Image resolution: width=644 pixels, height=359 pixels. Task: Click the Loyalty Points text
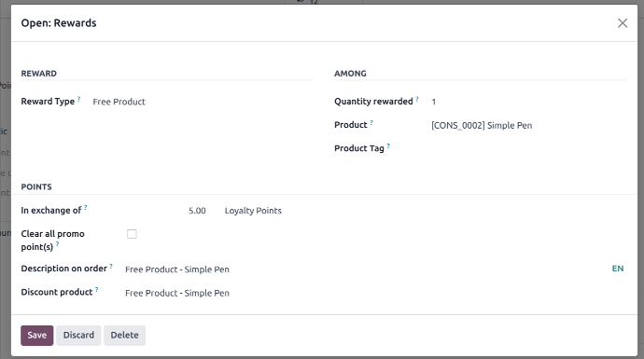click(x=253, y=211)
